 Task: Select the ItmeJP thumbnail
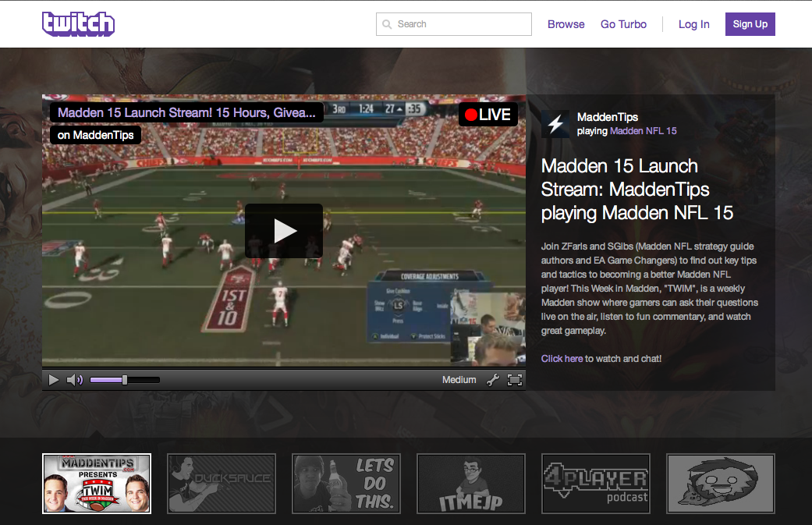click(471, 484)
